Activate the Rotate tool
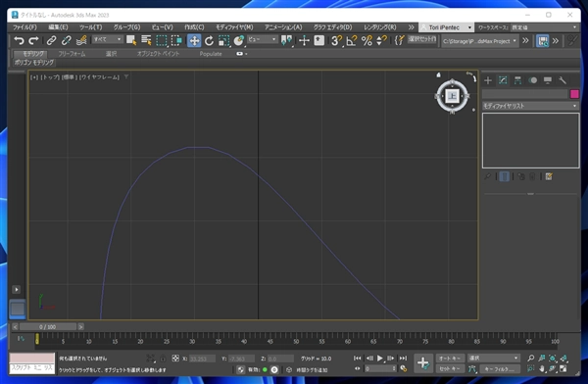Screen dimensions: 588x384 (x=209, y=40)
